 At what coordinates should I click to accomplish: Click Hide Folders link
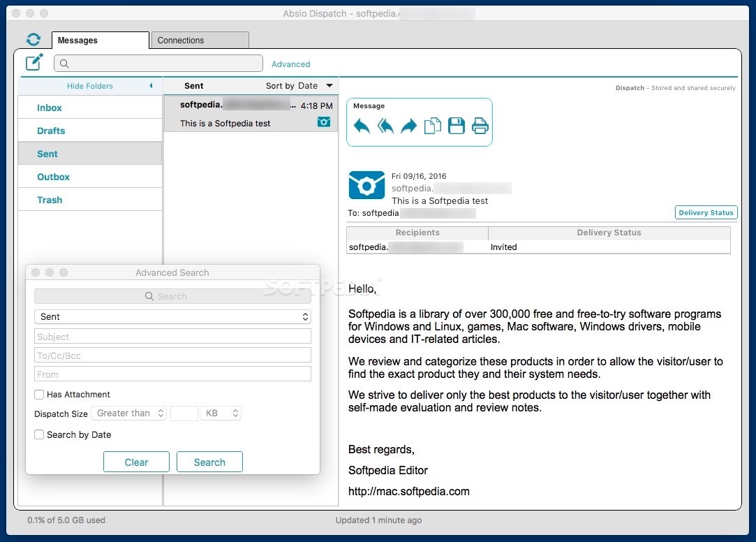pyautogui.click(x=89, y=86)
